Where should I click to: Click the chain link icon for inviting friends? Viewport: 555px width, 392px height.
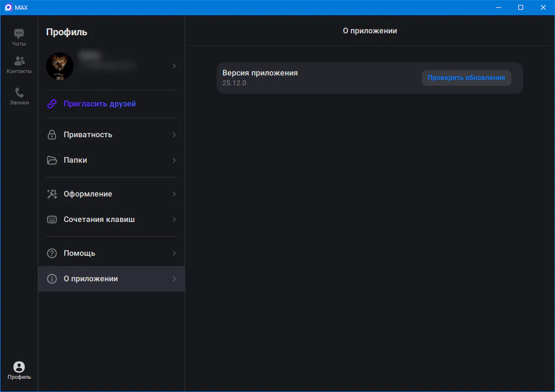52,104
